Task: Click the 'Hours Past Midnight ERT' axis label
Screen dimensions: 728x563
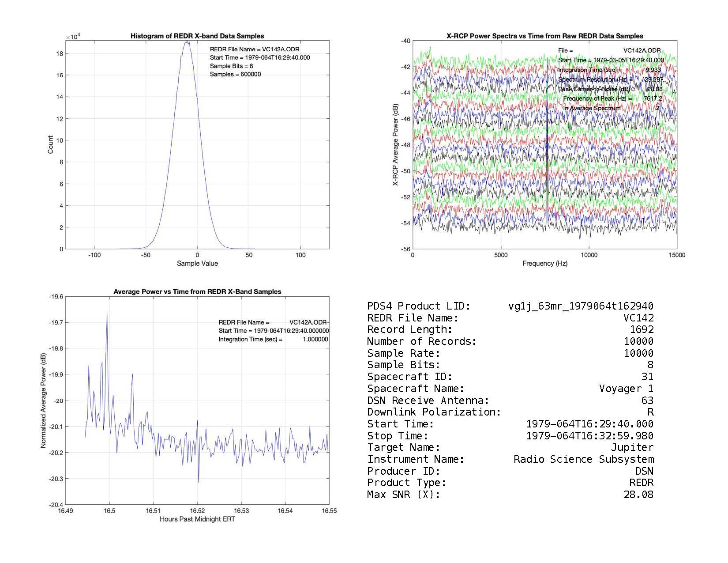Action: pyautogui.click(x=197, y=519)
